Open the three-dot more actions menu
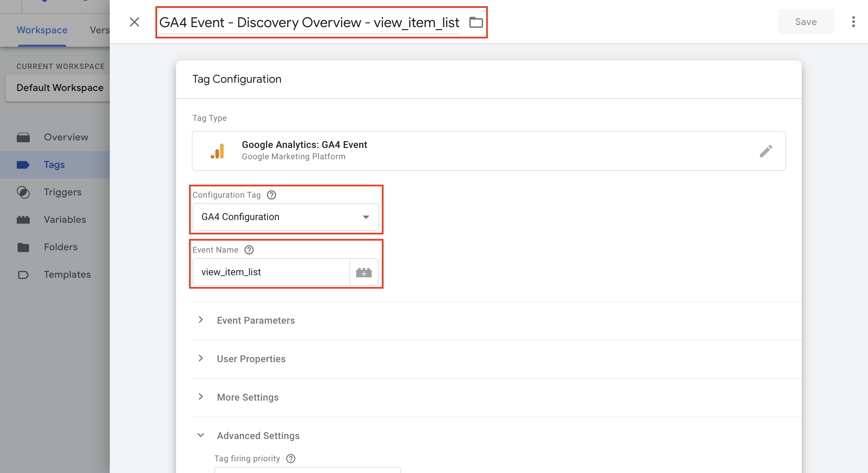Viewport: 868px width, 473px height. point(853,22)
